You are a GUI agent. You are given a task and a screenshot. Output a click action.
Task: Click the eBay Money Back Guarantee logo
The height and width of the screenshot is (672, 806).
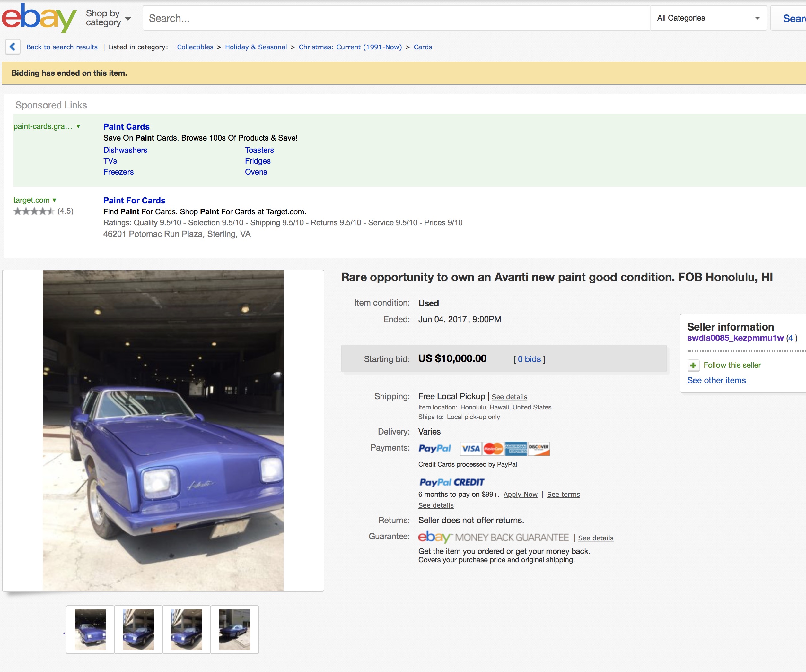(493, 537)
